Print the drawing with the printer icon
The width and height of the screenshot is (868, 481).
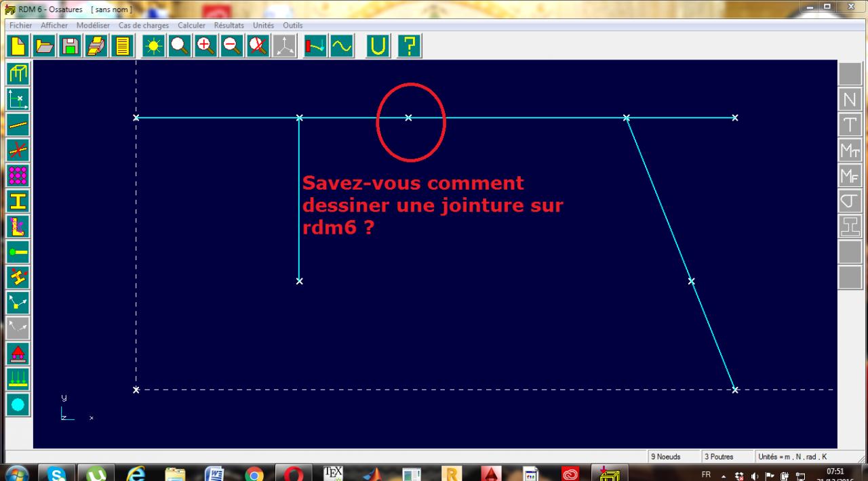96,46
